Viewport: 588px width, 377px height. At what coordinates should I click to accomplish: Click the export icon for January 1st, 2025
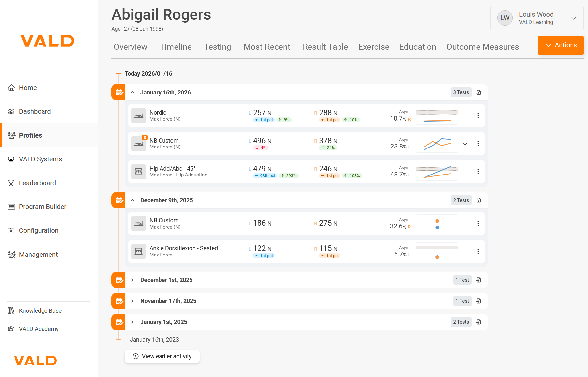(479, 322)
